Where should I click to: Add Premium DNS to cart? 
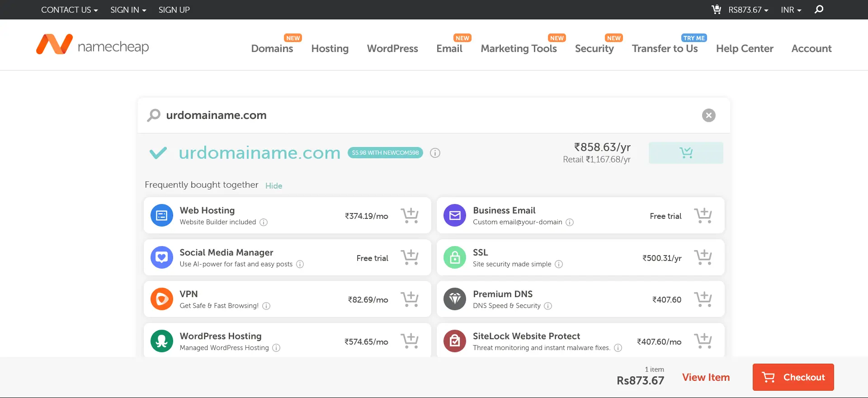click(x=703, y=299)
